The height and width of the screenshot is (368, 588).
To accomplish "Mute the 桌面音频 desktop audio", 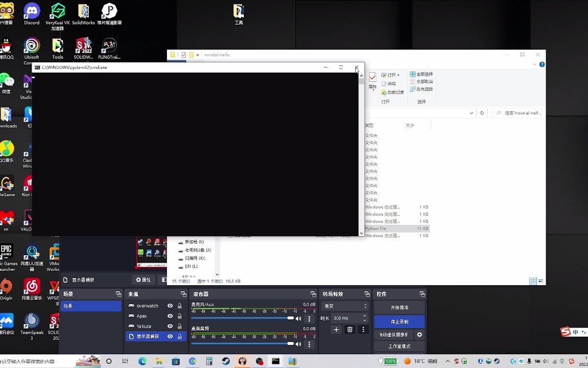I will click(299, 344).
